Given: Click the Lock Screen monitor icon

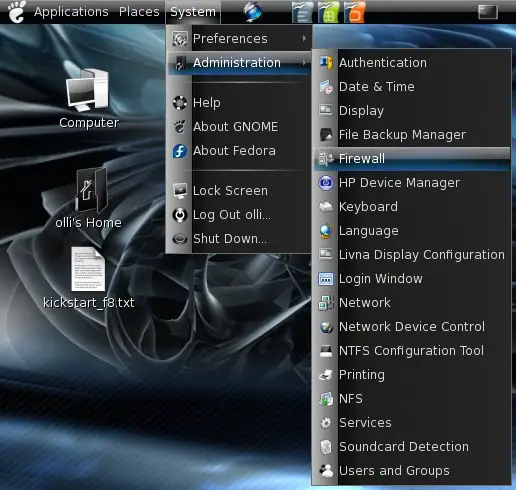Looking at the screenshot, I should pyautogui.click(x=180, y=191).
